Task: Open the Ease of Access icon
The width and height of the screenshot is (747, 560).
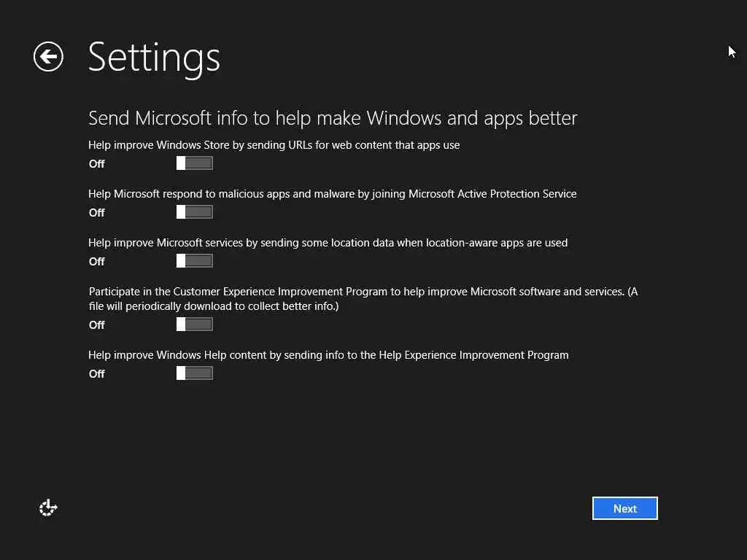Action: 48,507
